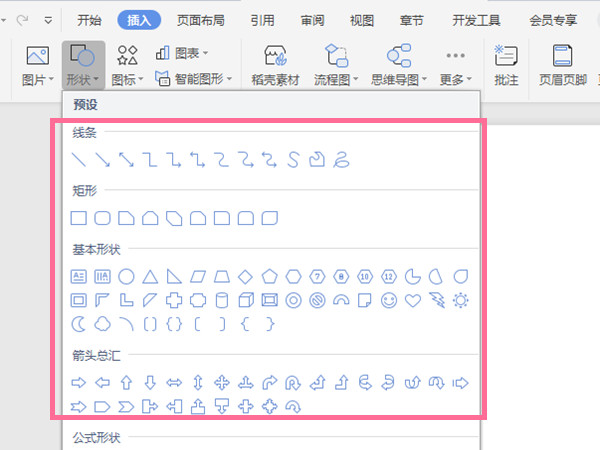Select the trapezoid shape
The image size is (600, 450).
click(222, 276)
